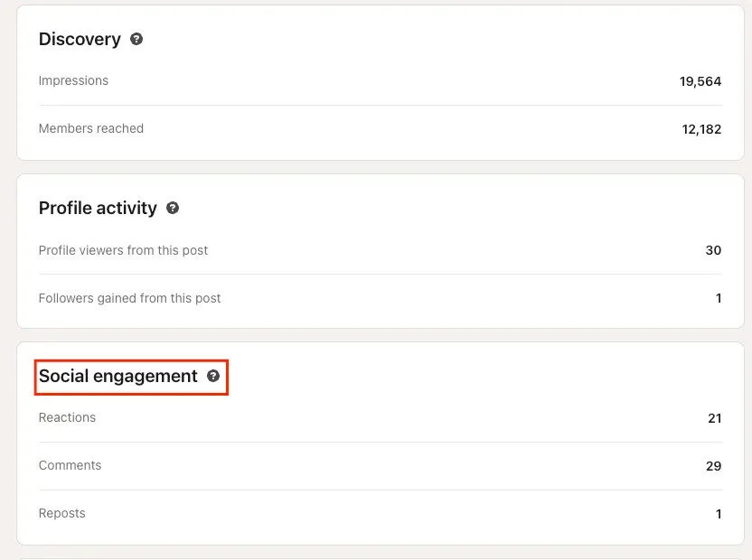Click the Members reached label

click(90, 128)
